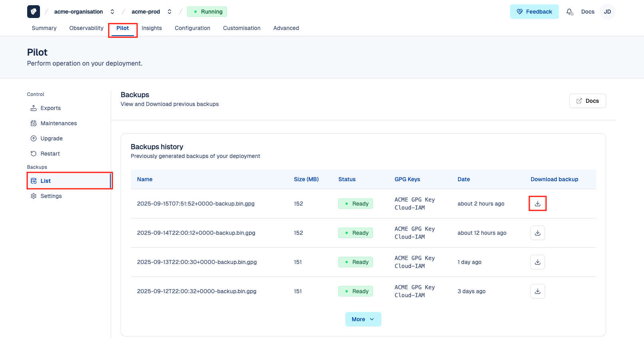Click the Docs button beside Backups heading
This screenshot has width=644, height=338.
click(x=587, y=101)
